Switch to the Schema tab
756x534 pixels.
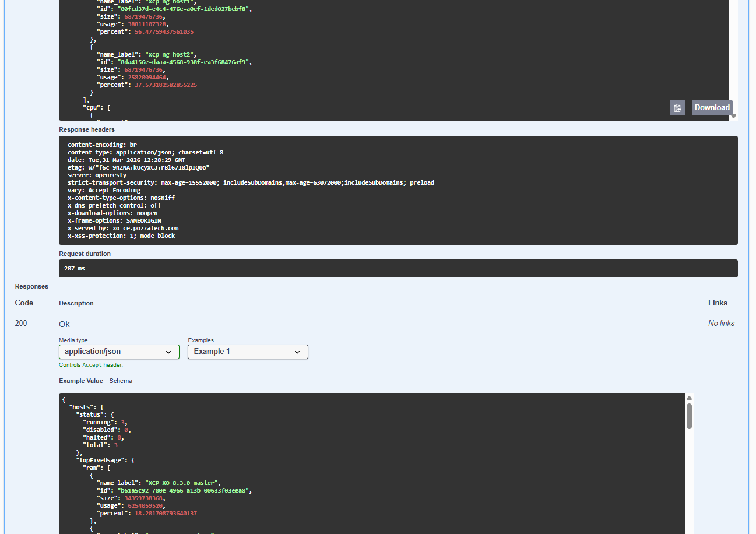point(121,380)
